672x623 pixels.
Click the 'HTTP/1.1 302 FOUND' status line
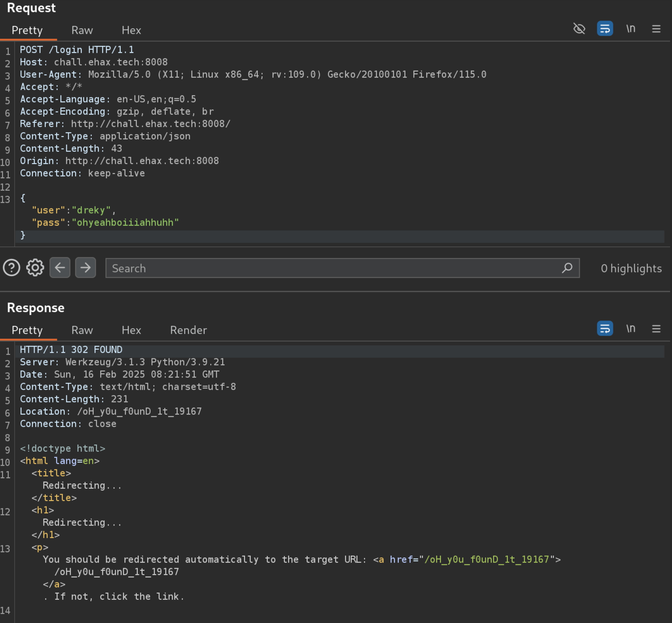71,350
